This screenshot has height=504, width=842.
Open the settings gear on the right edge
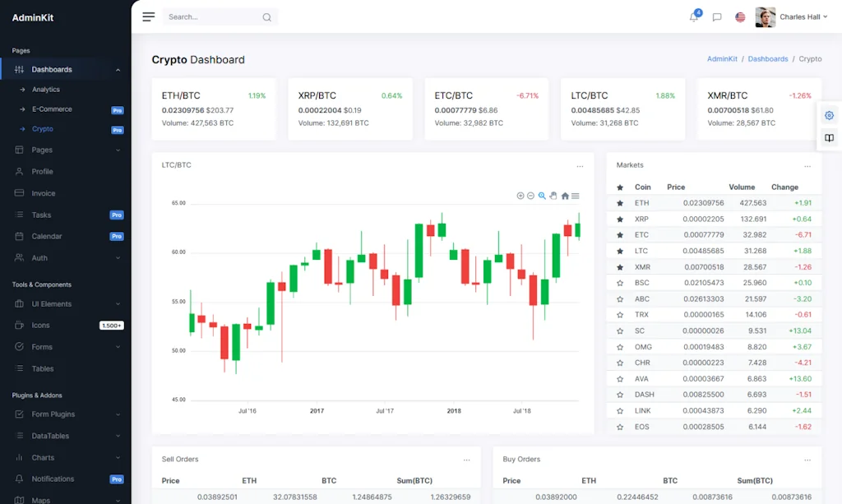(829, 115)
